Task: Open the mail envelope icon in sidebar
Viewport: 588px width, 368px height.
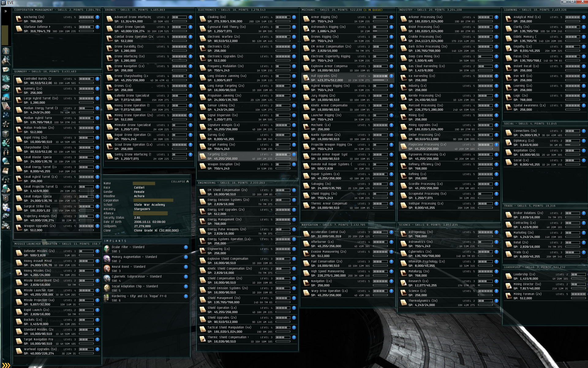Action: (x=6, y=69)
